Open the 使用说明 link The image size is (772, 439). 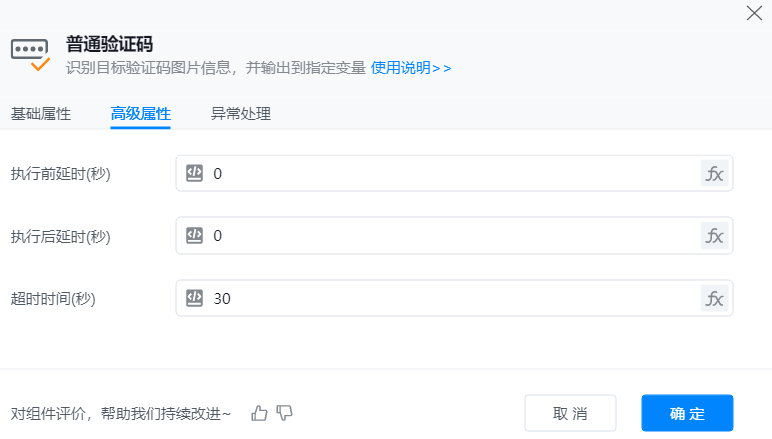click(411, 68)
